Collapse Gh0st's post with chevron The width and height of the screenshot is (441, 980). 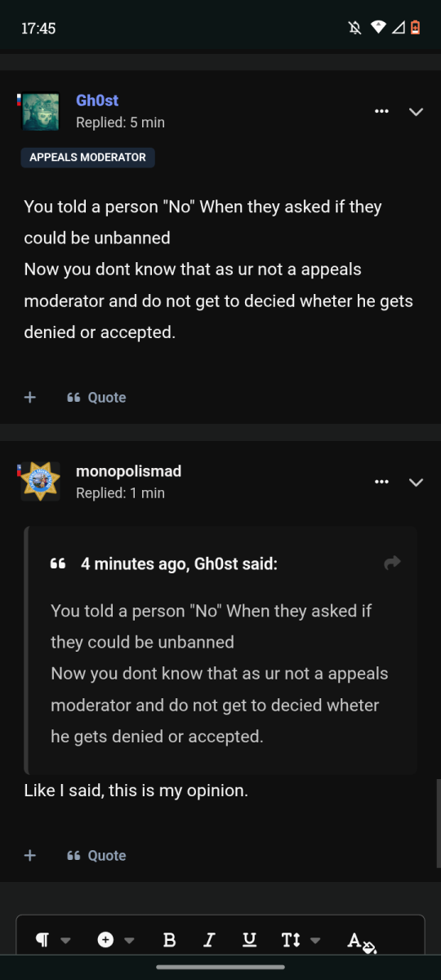click(x=416, y=112)
